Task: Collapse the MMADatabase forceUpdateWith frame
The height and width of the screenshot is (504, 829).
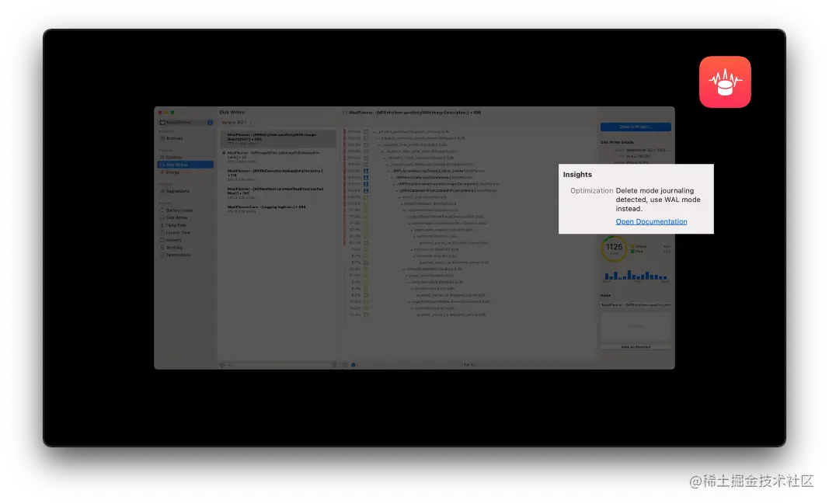Action: coord(399,190)
